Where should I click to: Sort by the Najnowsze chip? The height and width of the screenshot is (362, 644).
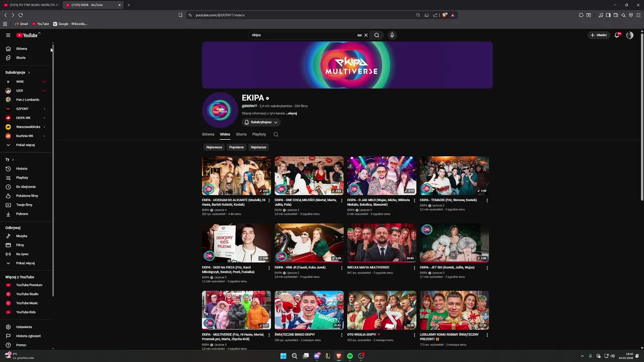(x=214, y=147)
